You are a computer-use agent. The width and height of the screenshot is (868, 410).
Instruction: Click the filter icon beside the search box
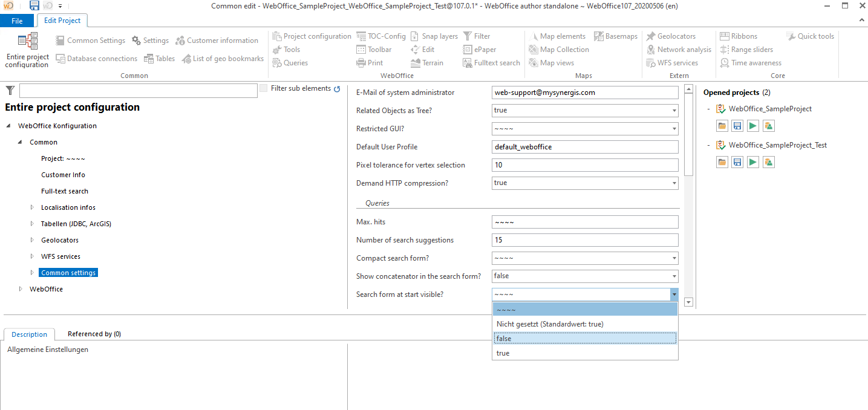pyautogui.click(x=10, y=89)
